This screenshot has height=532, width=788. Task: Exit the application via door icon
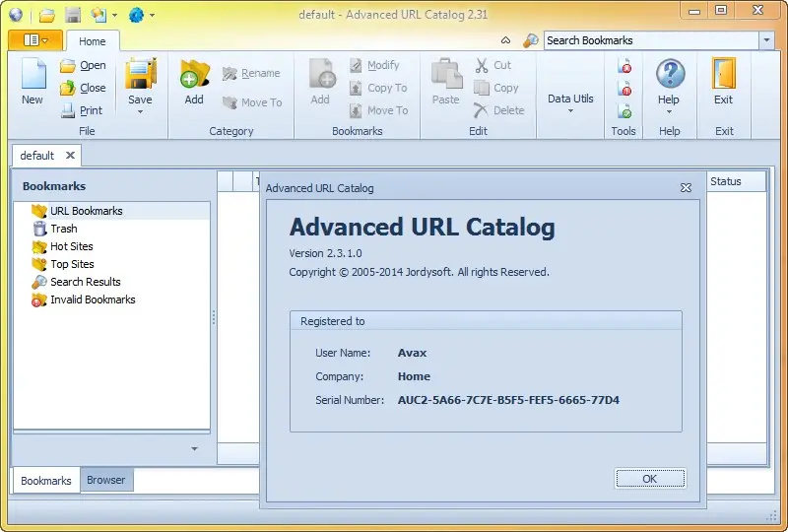click(x=724, y=74)
